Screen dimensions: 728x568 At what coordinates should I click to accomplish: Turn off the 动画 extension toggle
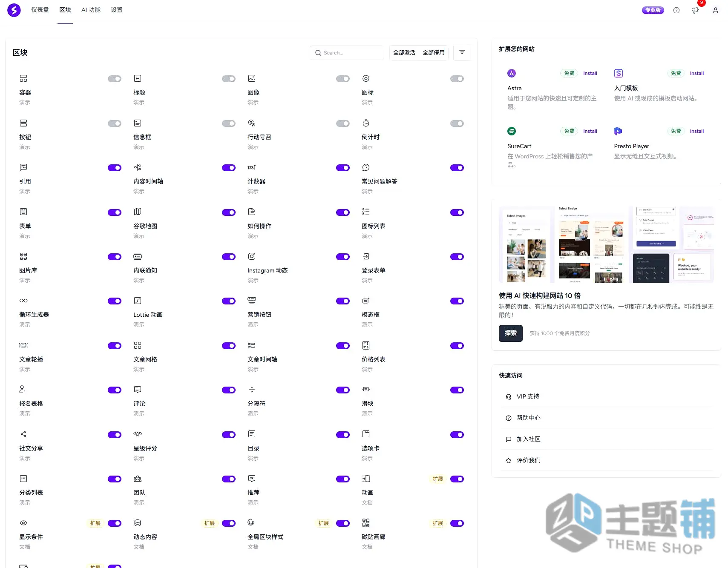coord(457,479)
